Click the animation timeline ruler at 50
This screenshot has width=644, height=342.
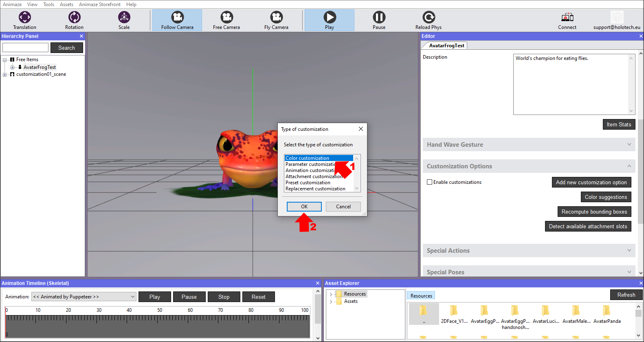(160, 318)
